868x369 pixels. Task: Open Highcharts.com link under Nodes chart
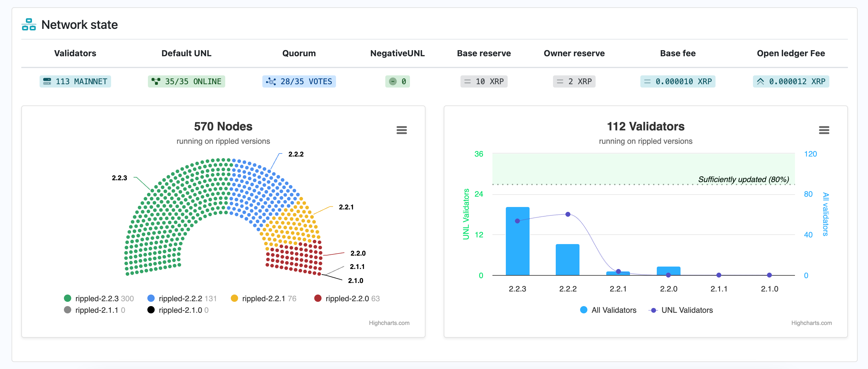tap(389, 323)
